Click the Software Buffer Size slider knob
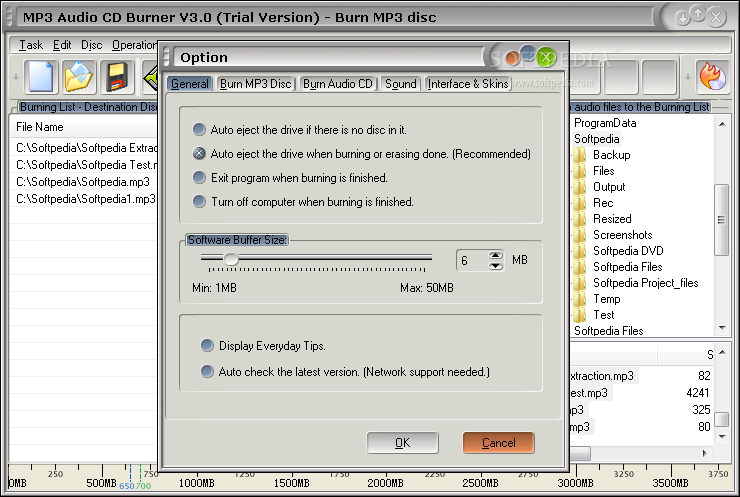This screenshot has width=740, height=497. click(x=231, y=259)
